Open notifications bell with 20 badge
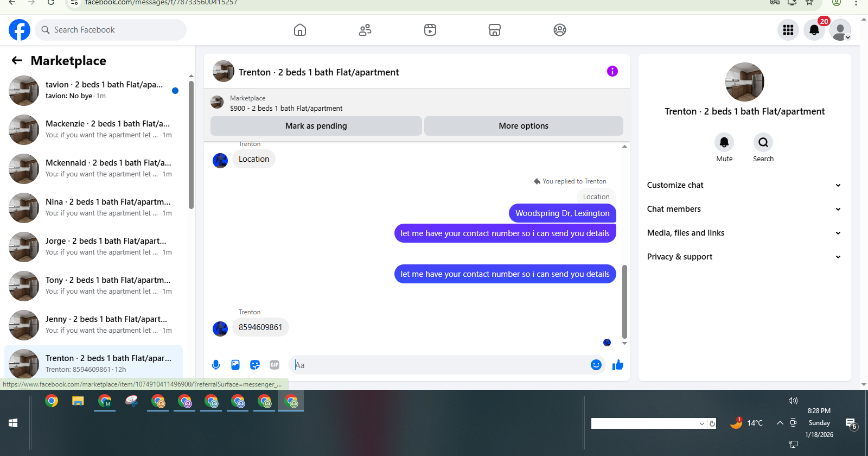 [x=814, y=30]
